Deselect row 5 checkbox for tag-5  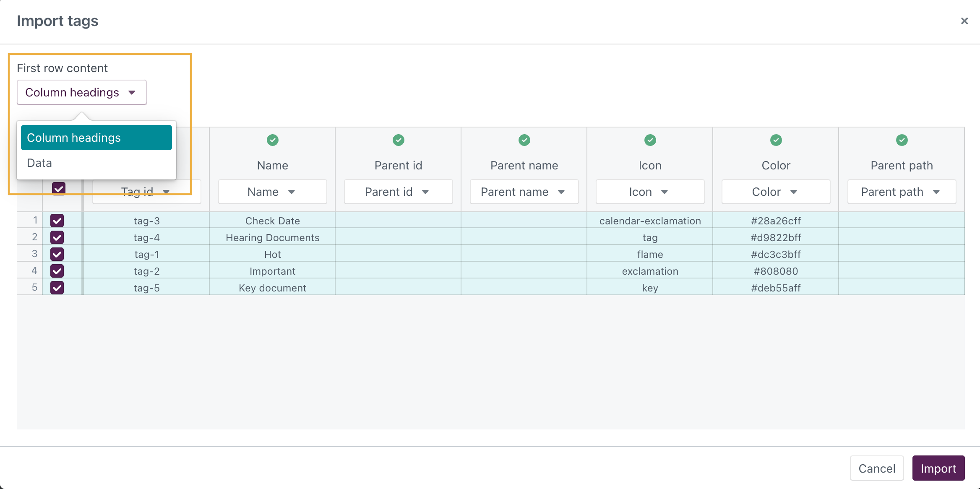[57, 288]
